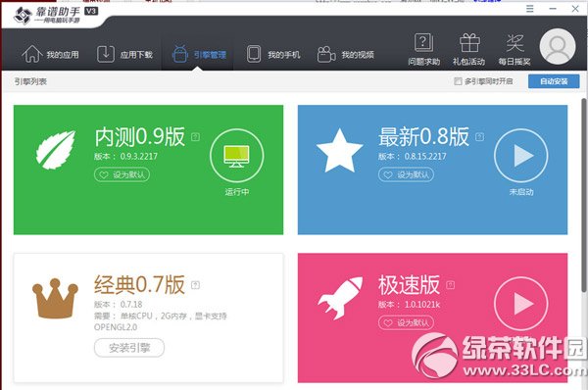
Task: Switch to the 应用下载 tab
Action: [124, 54]
